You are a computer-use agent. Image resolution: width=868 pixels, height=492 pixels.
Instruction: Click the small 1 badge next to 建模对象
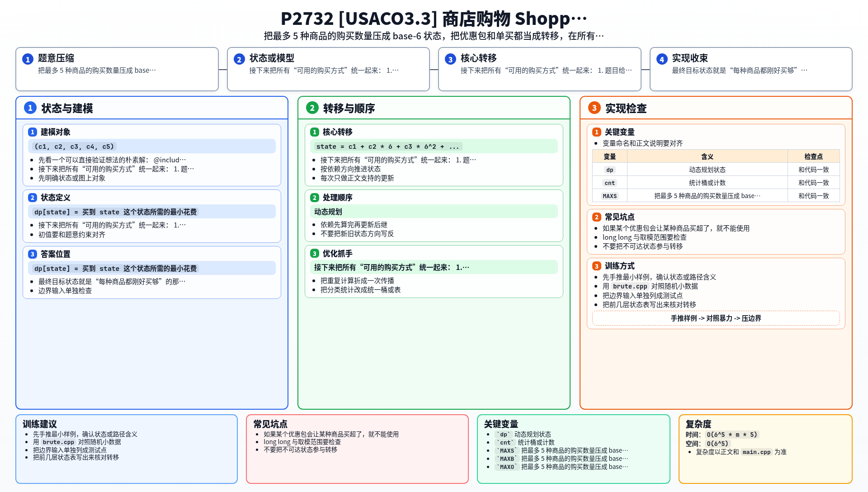(x=33, y=132)
